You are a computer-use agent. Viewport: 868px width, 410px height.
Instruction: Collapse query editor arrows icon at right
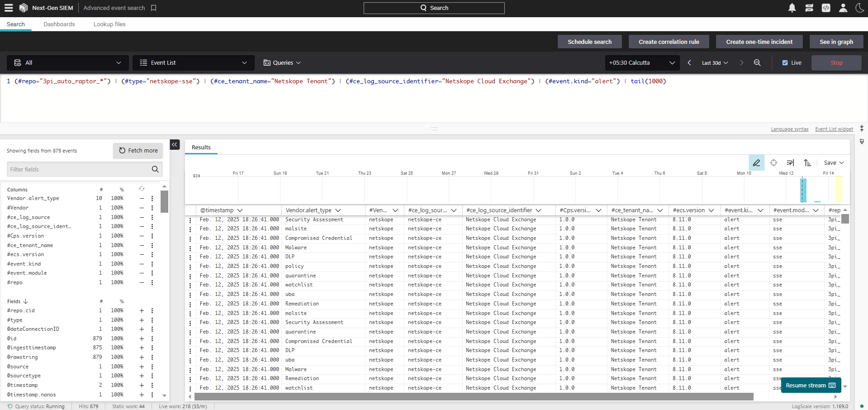click(862, 129)
